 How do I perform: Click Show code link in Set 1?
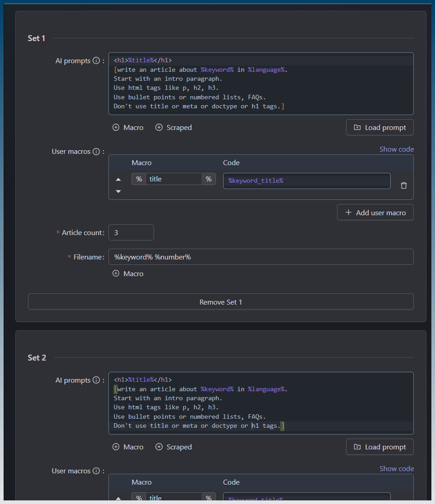396,149
